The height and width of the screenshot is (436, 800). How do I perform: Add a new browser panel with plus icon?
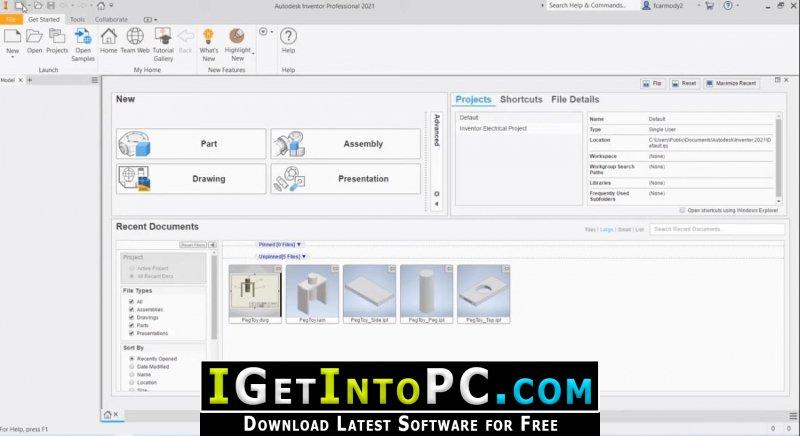[30, 80]
